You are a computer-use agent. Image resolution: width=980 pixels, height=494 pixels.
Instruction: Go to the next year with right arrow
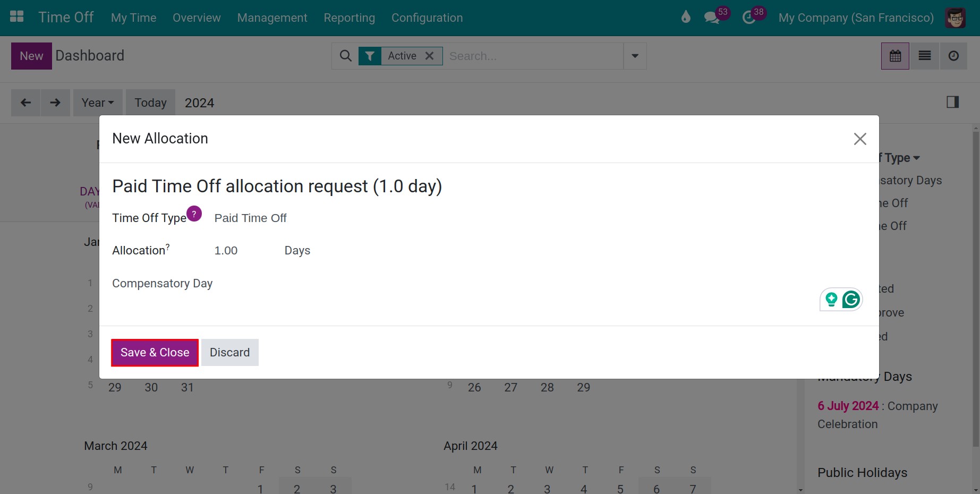[55, 103]
